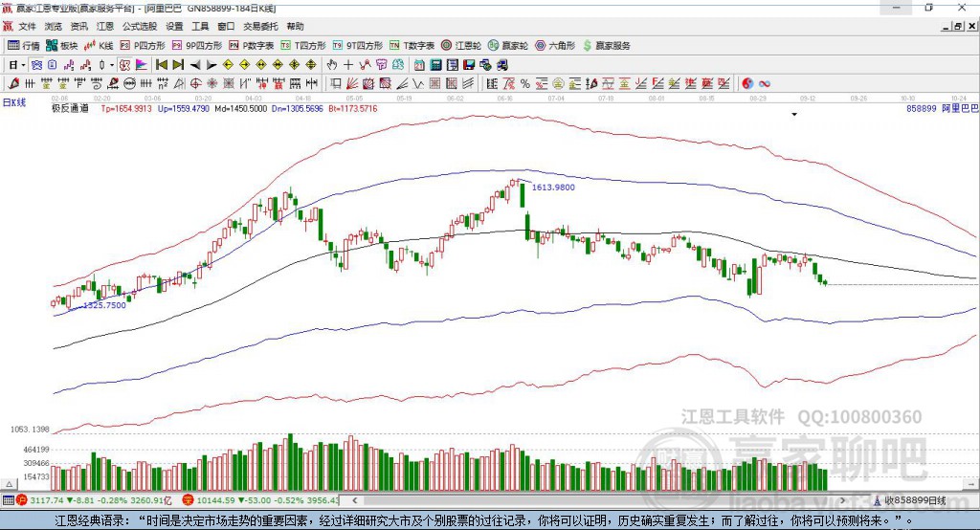Viewport: 980px width, 530px height.
Task: Click the scrollbar left arrow
Action: pos(355,500)
